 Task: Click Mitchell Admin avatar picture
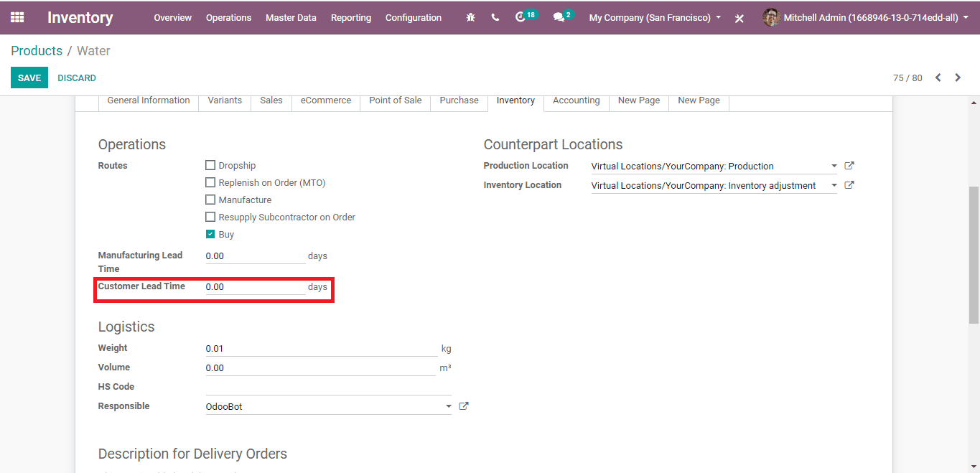(771, 17)
